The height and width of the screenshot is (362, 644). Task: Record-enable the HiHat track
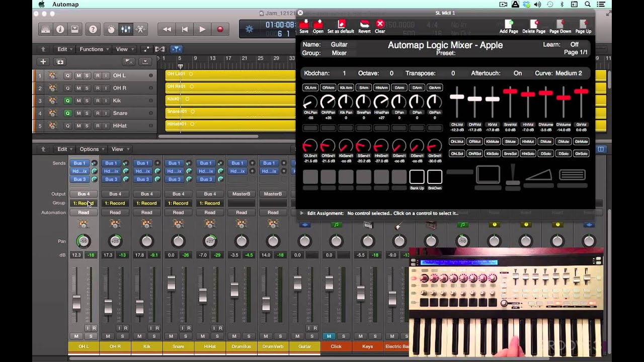coord(98,126)
